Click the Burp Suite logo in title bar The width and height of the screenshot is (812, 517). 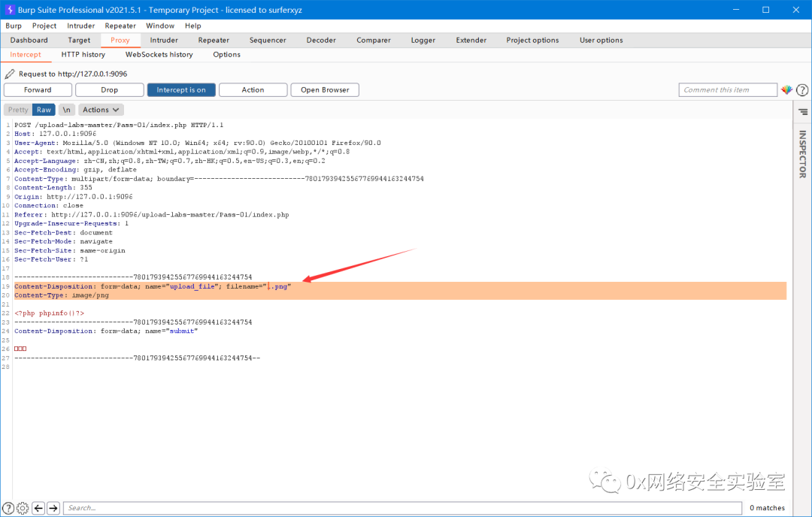pos(9,10)
